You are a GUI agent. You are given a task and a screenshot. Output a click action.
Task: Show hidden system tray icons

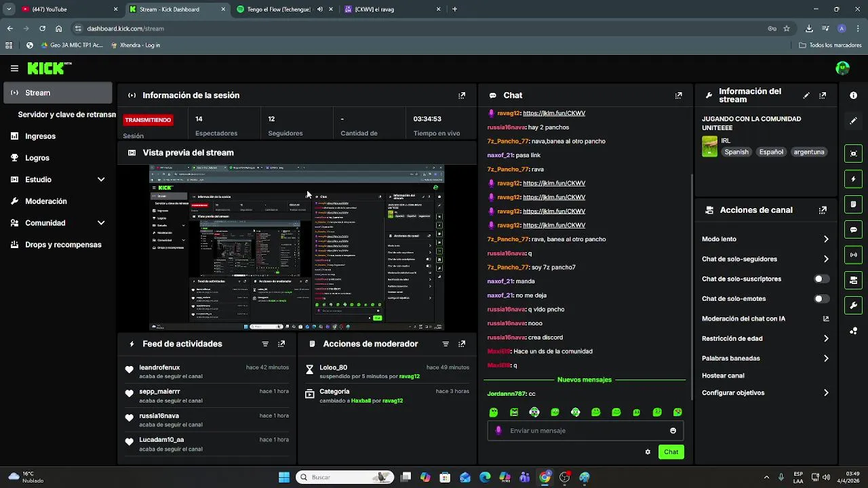[x=766, y=477]
